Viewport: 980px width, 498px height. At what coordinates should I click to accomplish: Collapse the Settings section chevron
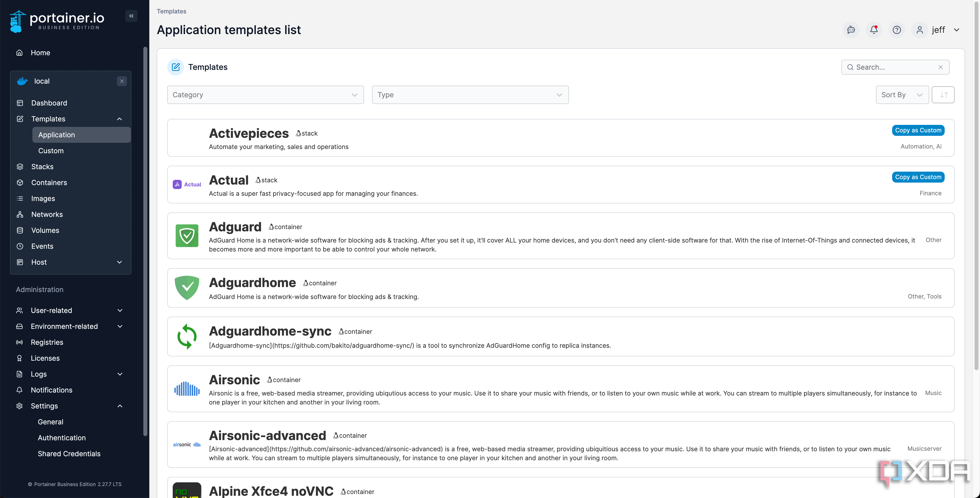120,406
